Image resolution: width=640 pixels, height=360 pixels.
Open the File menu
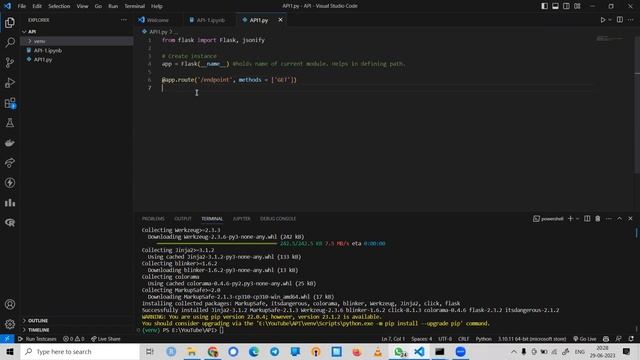coord(22,6)
